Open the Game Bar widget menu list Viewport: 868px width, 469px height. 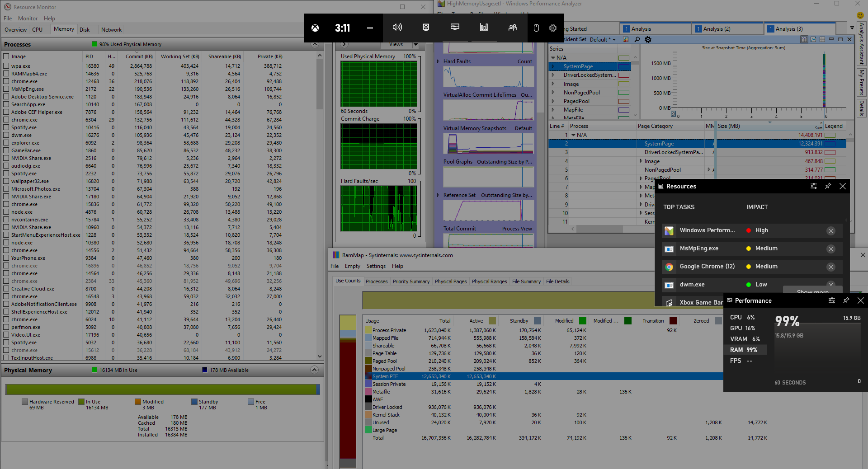(369, 28)
